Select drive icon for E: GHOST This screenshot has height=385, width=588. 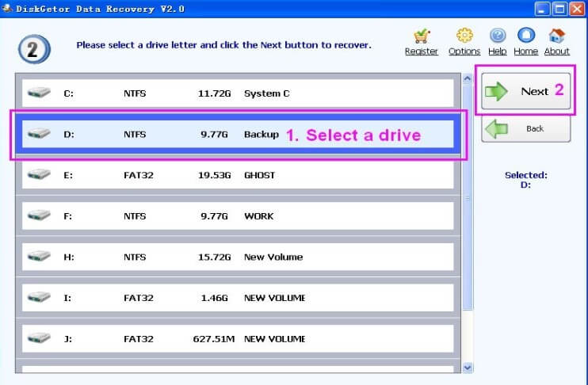pos(39,174)
